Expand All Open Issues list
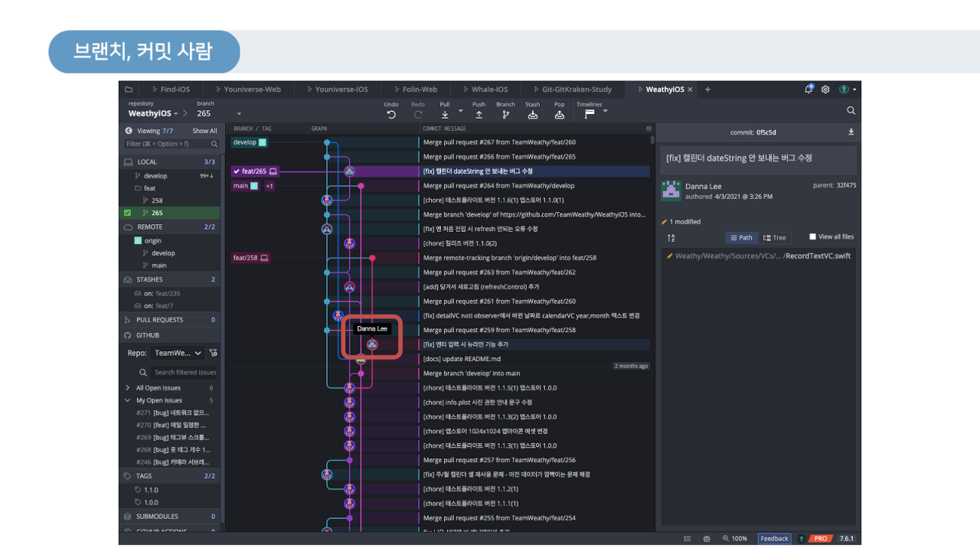 click(x=128, y=388)
